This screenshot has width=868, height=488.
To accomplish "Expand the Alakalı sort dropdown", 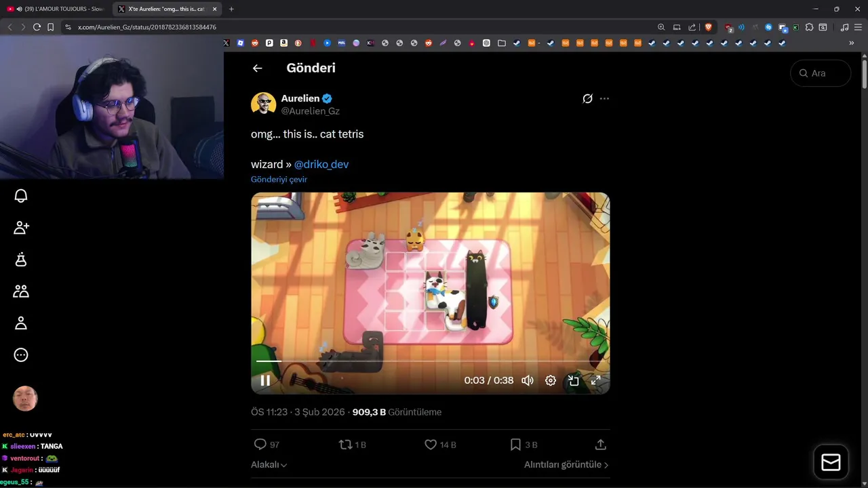I will point(269,464).
